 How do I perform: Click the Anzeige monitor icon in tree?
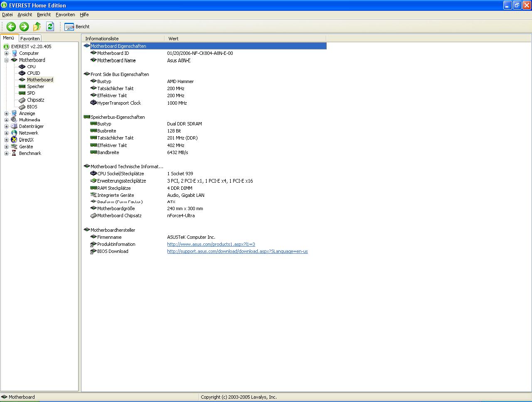tap(14, 113)
